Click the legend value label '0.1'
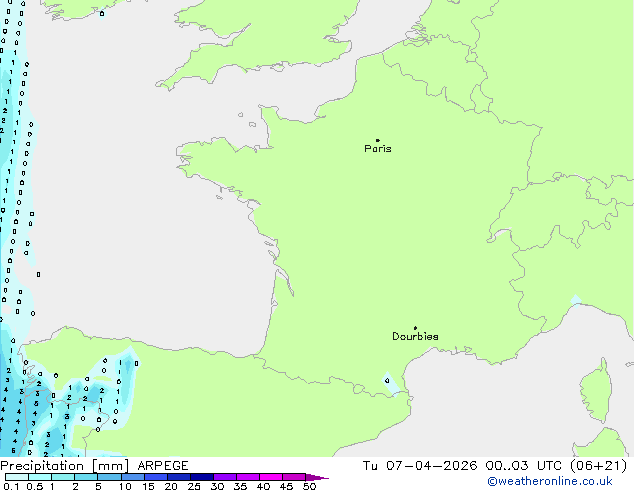 pos(11,486)
